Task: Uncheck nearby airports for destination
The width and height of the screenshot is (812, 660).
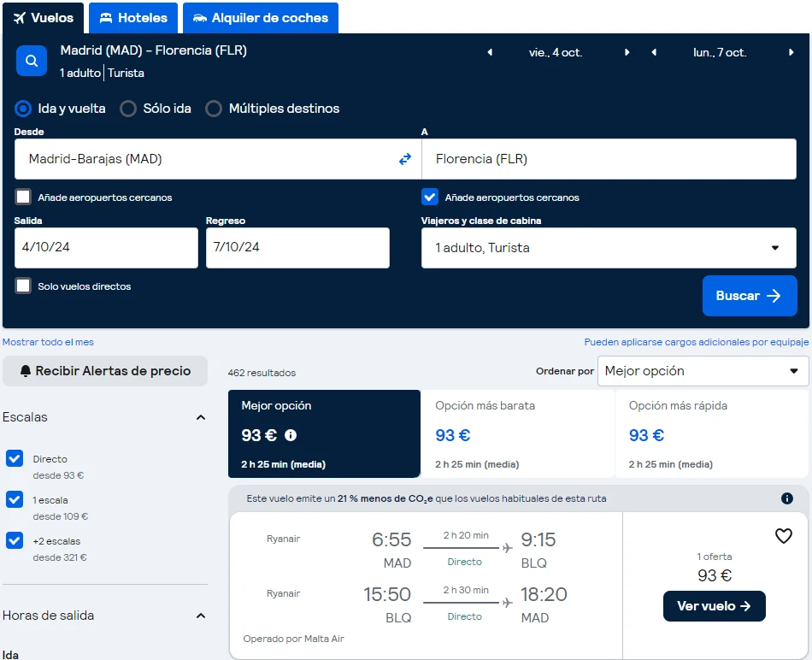Action: (430, 197)
